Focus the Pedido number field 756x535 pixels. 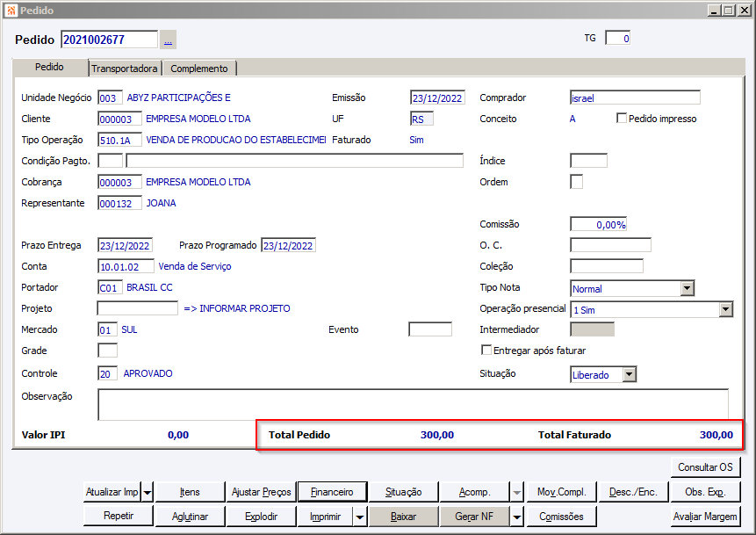110,40
